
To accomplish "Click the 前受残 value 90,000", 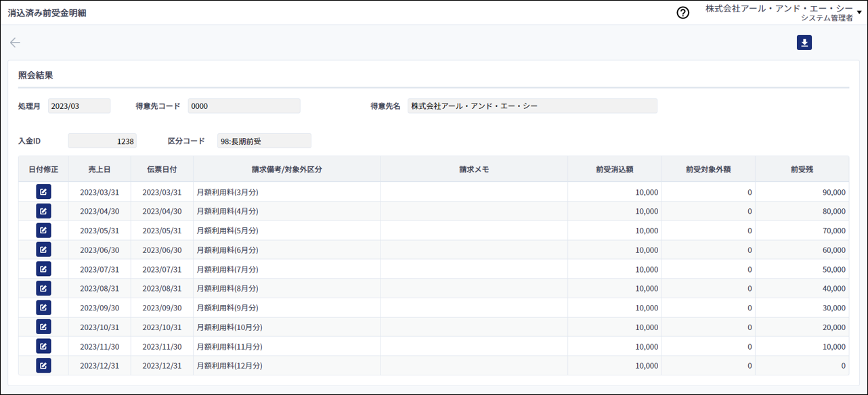I will (x=834, y=192).
